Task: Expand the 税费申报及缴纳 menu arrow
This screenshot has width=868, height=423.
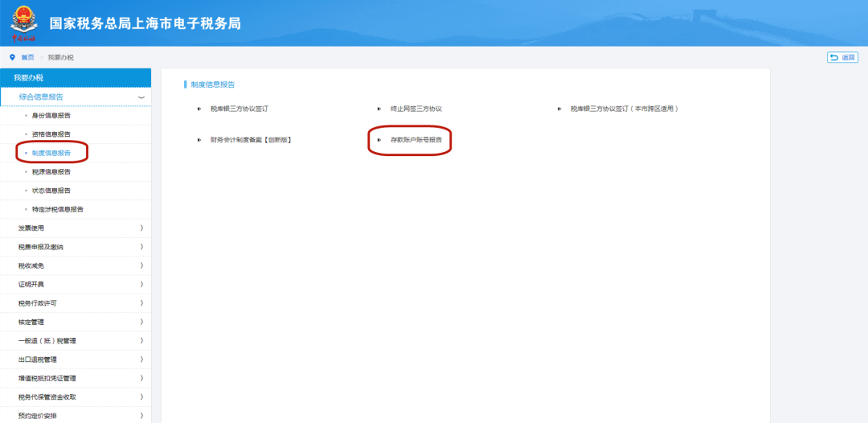Action: pos(141,247)
